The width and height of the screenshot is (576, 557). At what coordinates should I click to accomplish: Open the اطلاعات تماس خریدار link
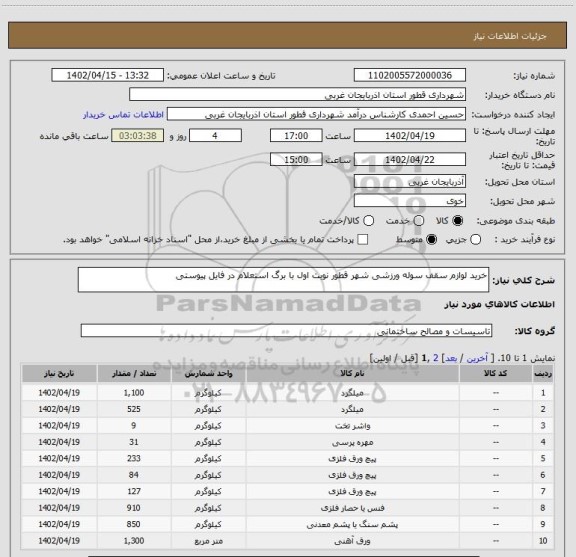(123, 115)
